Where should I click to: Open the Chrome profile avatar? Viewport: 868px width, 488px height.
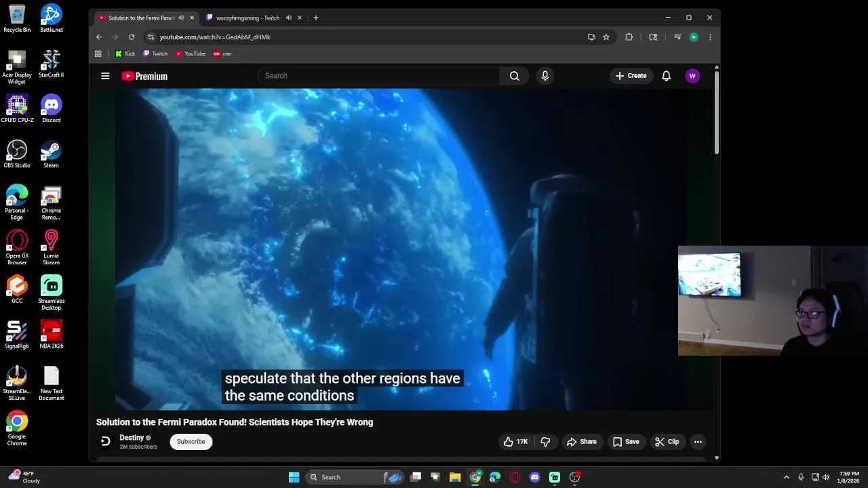pyautogui.click(x=694, y=37)
